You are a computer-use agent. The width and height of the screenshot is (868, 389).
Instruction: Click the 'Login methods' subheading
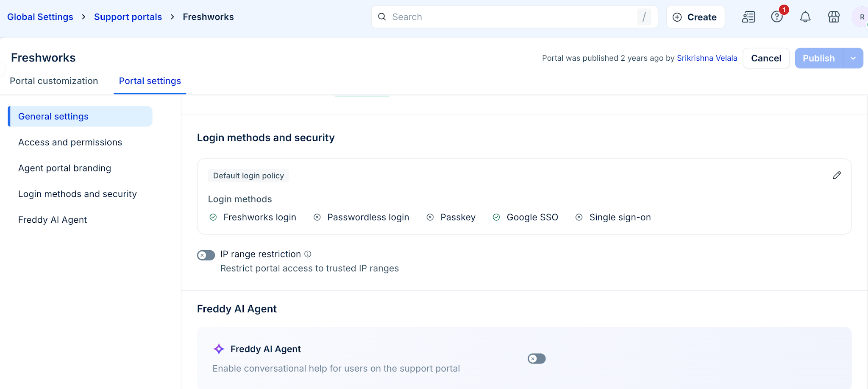(240, 199)
